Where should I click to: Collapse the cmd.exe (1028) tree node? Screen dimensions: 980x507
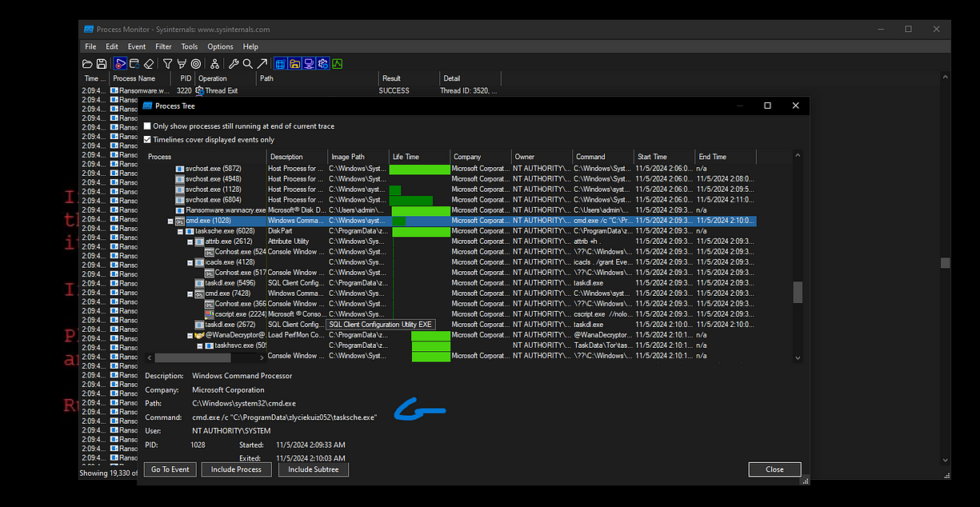[170, 220]
